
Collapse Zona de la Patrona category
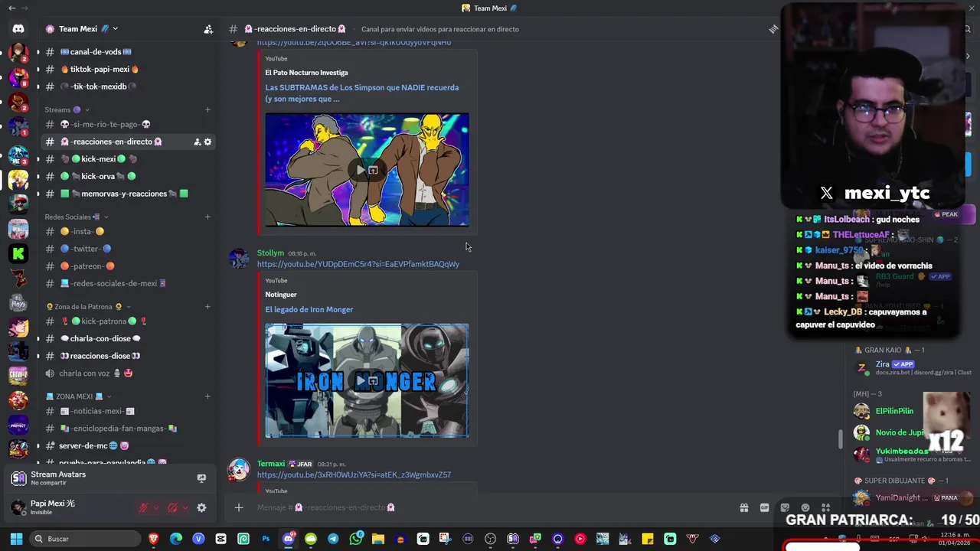click(88, 307)
